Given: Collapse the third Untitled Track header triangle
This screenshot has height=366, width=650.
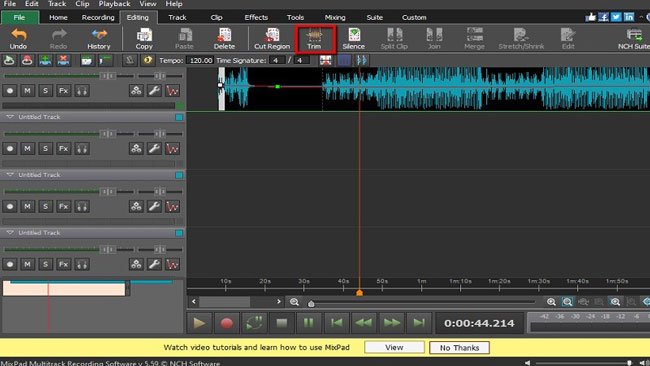Looking at the screenshot, I should [x=10, y=233].
